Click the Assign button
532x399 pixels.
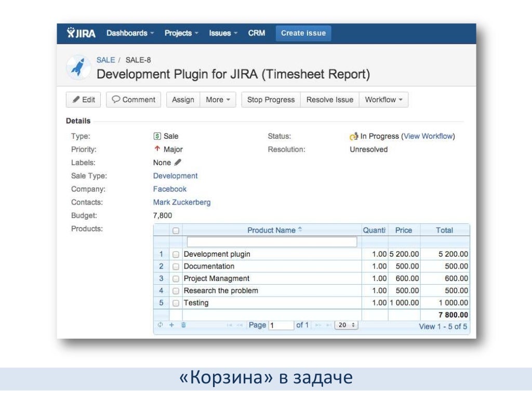coord(183,100)
